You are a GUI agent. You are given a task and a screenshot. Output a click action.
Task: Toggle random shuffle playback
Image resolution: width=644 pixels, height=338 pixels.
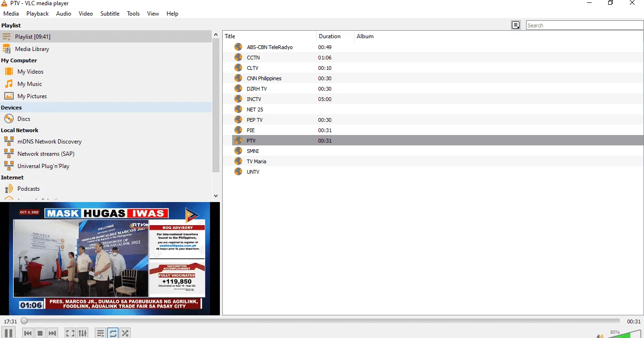125,333
